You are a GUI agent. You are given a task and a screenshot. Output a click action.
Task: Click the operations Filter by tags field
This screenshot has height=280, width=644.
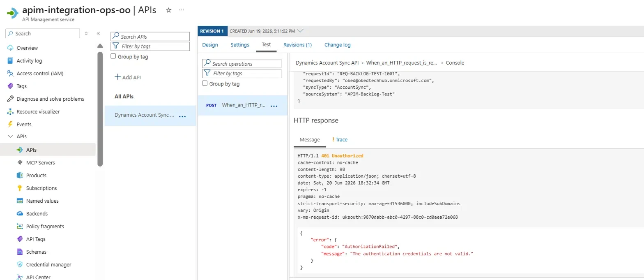pyautogui.click(x=242, y=73)
